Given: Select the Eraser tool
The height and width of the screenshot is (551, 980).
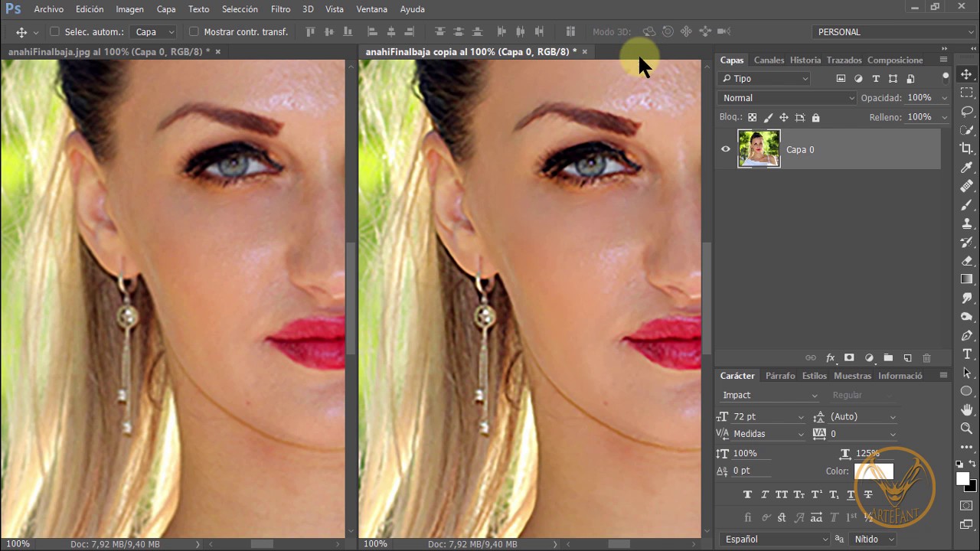Looking at the screenshot, I should point(966,261).
